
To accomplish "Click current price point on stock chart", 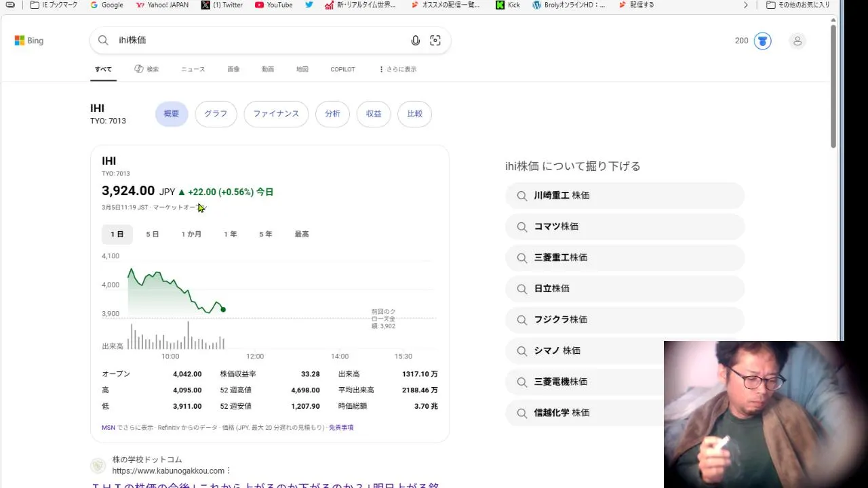I will tap(223, 310).
